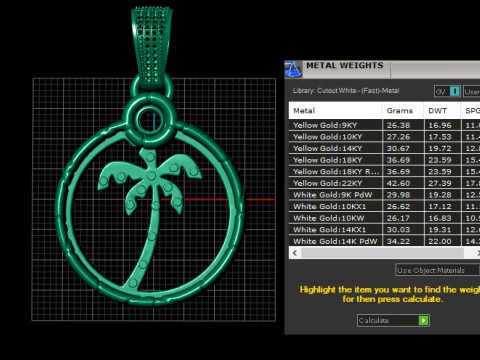Screen dimensions: 480x360
Task: Click the Metal column header
Action: 336,111
